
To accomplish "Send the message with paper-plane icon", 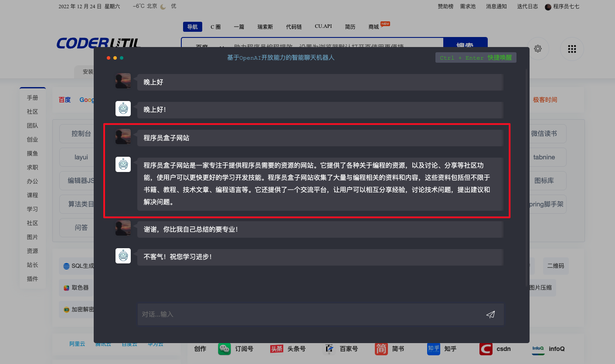I will click(491, 314).
